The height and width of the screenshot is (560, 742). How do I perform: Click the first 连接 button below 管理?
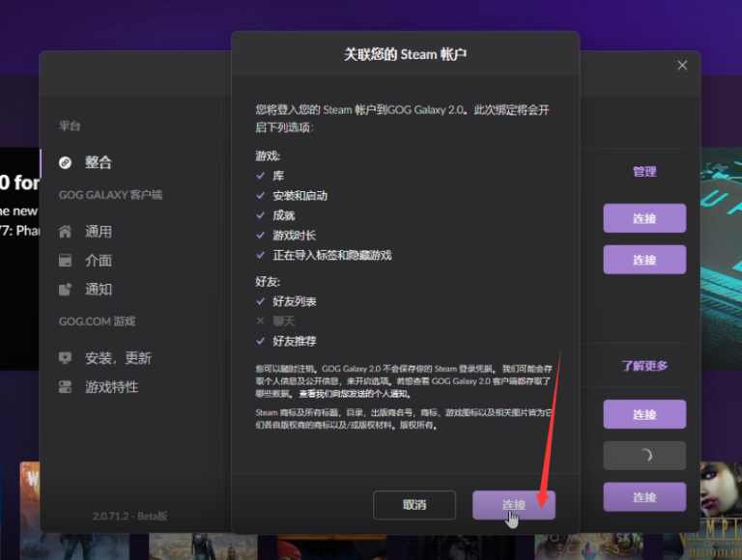644,218
